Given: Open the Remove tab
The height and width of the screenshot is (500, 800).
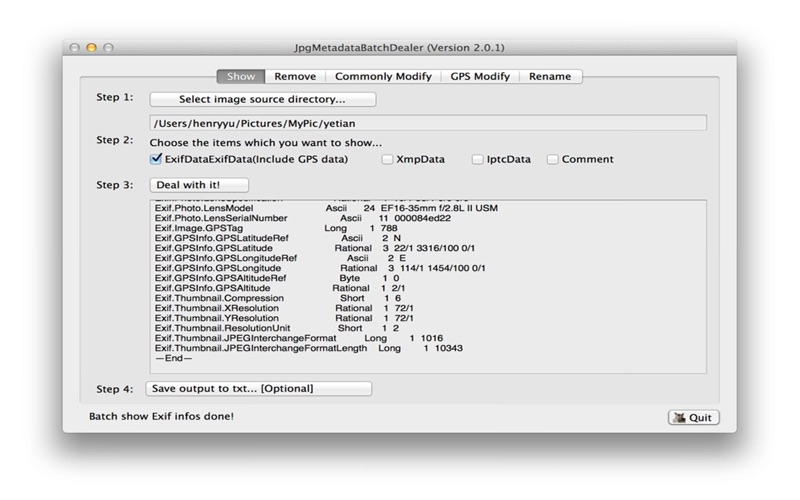Looking at the screenshot, I should [295, 77].
